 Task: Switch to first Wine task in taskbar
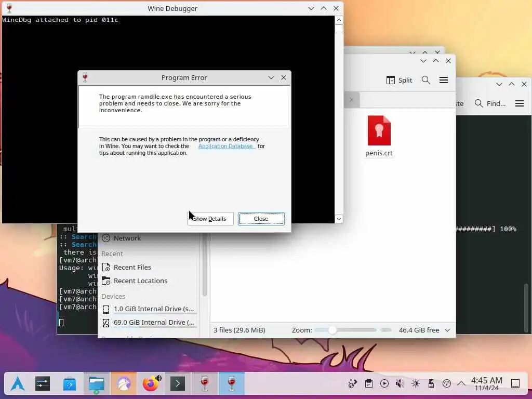pos(205,384)
